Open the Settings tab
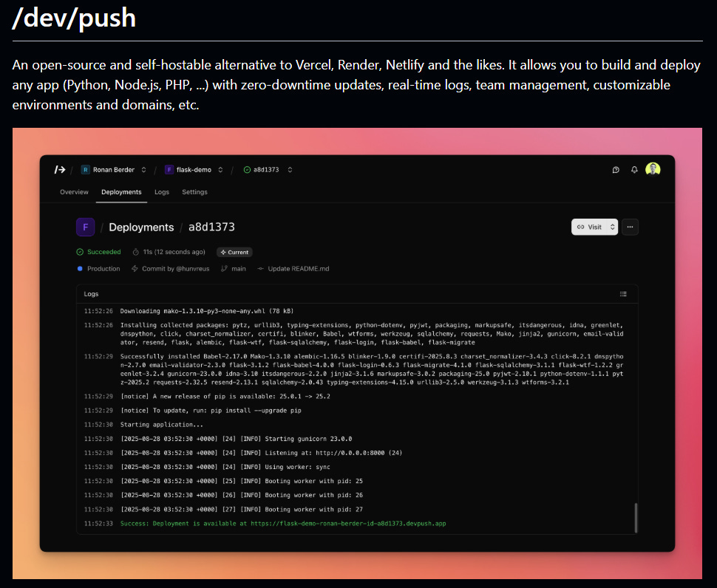717x588 pixels. point(195,192)
